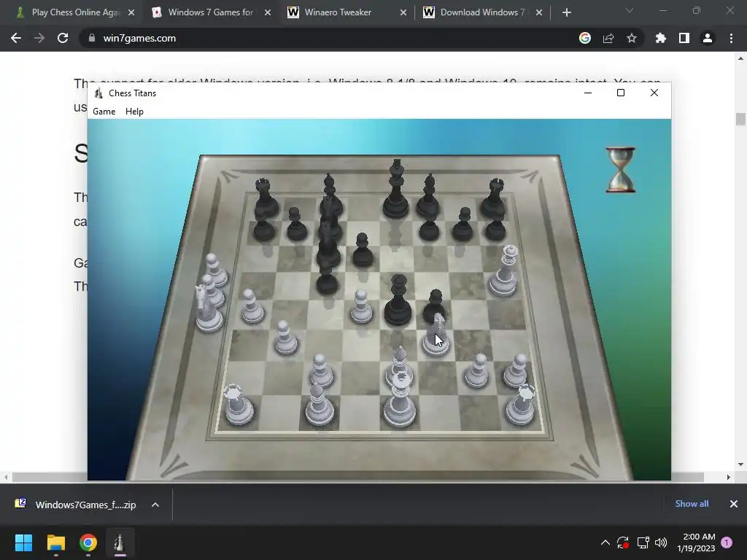Select the black queen in board center
This screenshot has width=747, height=560.
pos(398,301)
